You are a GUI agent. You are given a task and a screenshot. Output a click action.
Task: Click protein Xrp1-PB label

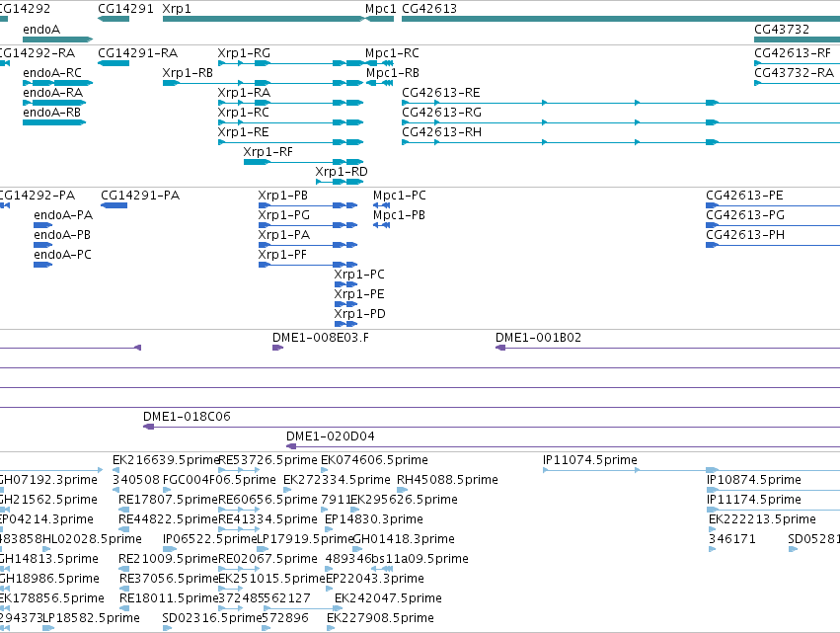(283, 196)
